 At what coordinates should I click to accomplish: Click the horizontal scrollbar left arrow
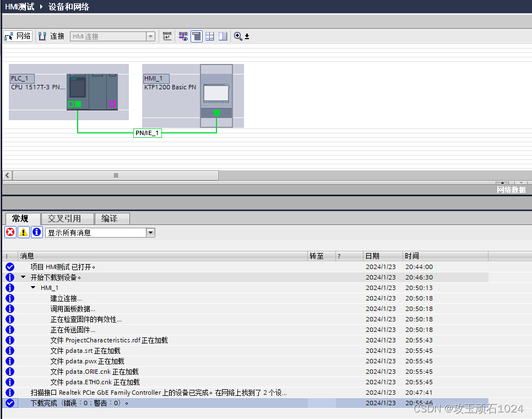[8, 175]
